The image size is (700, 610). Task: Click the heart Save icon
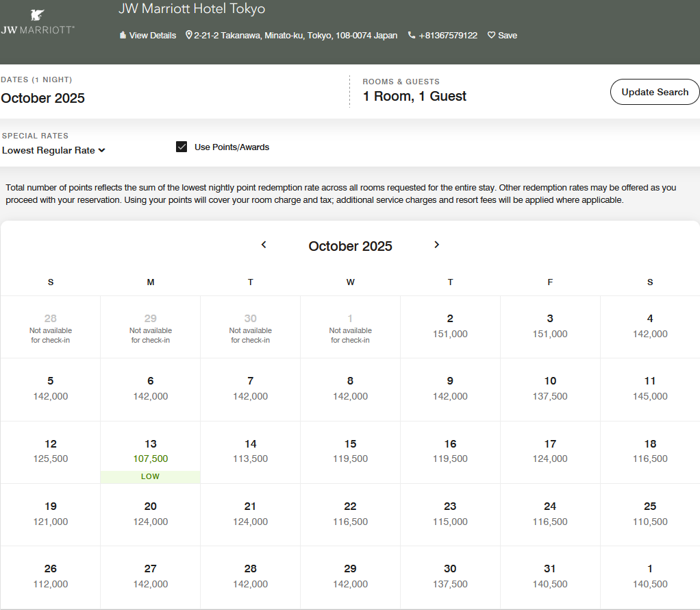(491, 35)
